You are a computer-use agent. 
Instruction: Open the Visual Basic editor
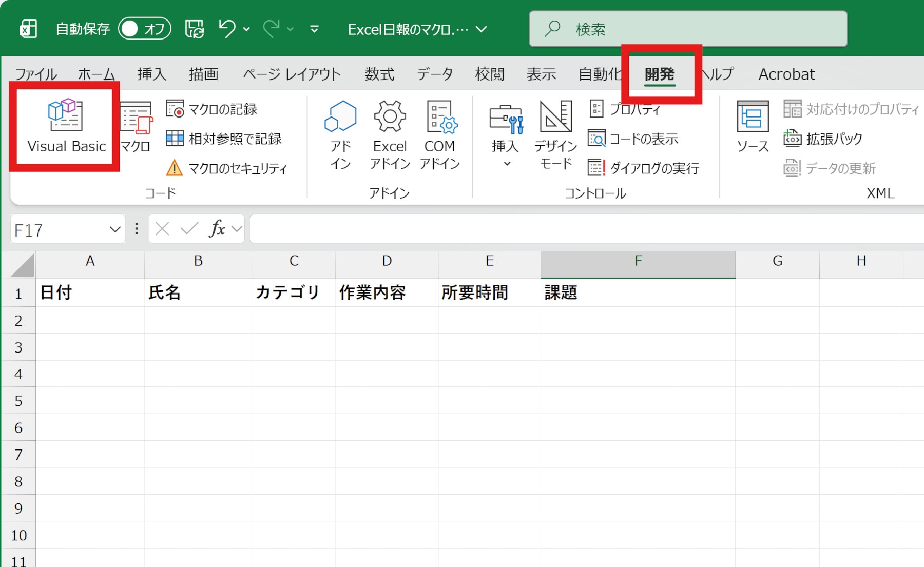click(x=66, y=126)
